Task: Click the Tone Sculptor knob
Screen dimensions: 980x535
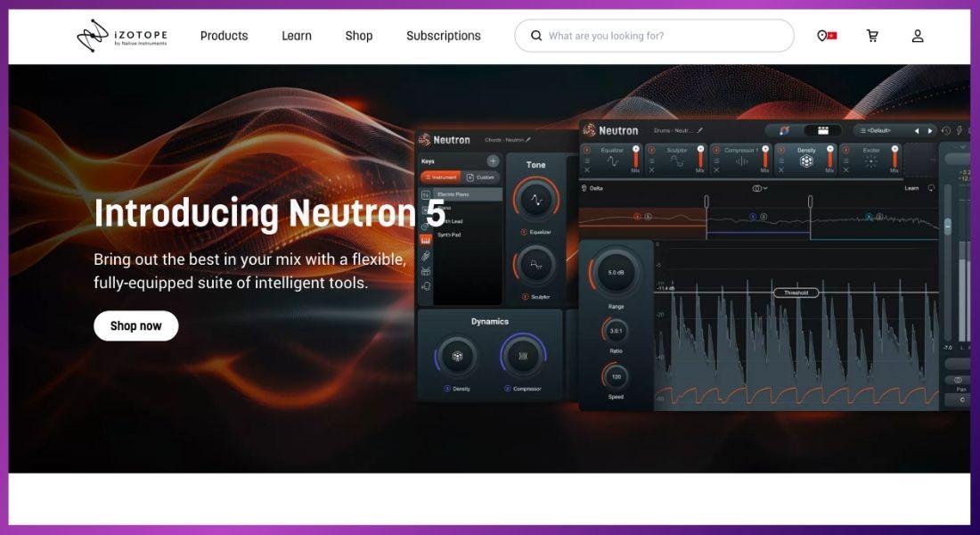Action: [535, 266]
